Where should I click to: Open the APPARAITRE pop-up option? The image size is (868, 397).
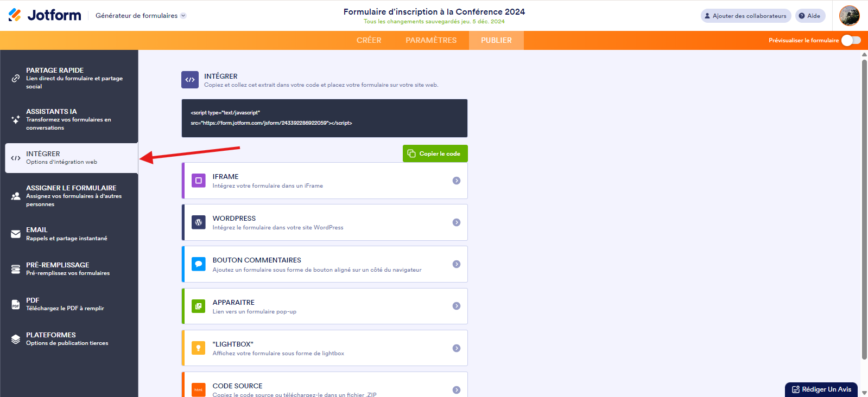[325, 306]
